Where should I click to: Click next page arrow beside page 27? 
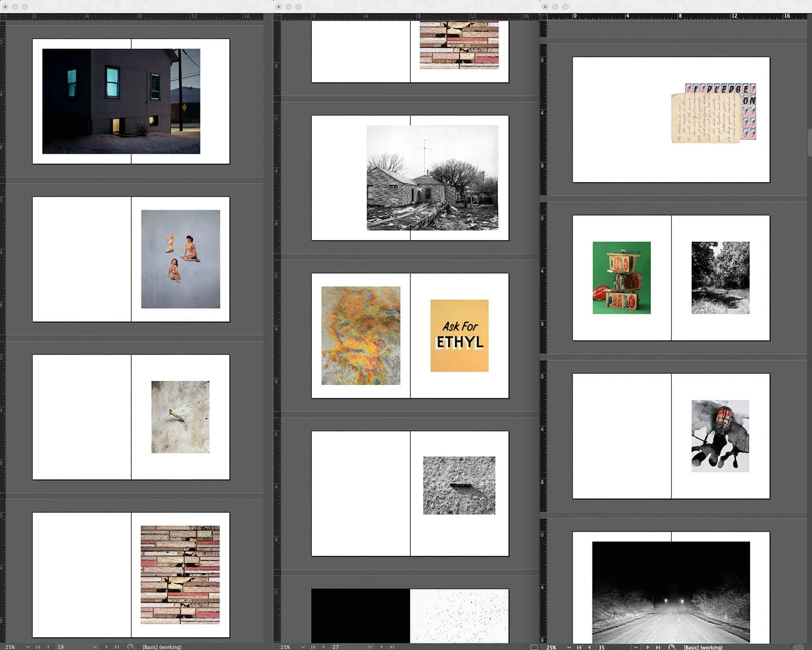382,647
